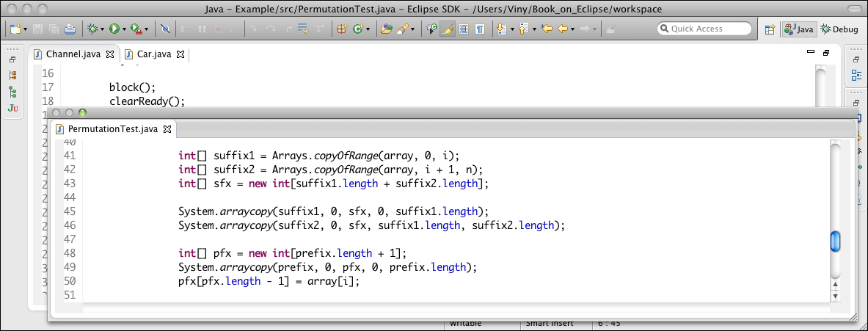
Task: Close the PermutationTest.java tab
Action: [167, 129]
